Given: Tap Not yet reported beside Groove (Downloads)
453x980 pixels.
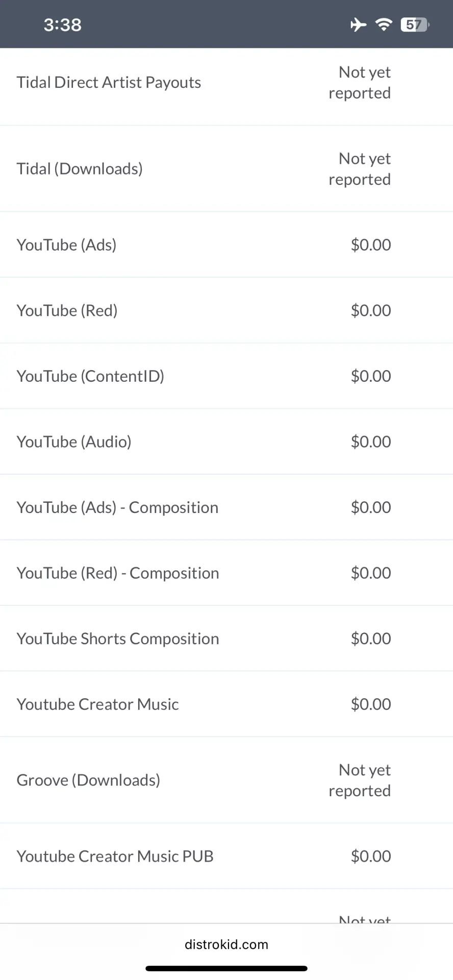Looking at the screenshot, I should pyautogui.click(x=360, y=780).
